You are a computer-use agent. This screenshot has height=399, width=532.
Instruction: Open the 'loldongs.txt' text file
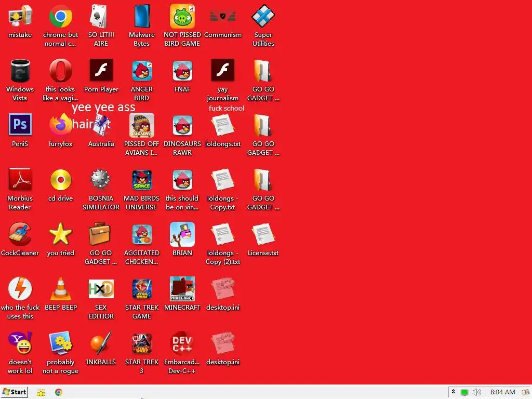pos(222,125)
